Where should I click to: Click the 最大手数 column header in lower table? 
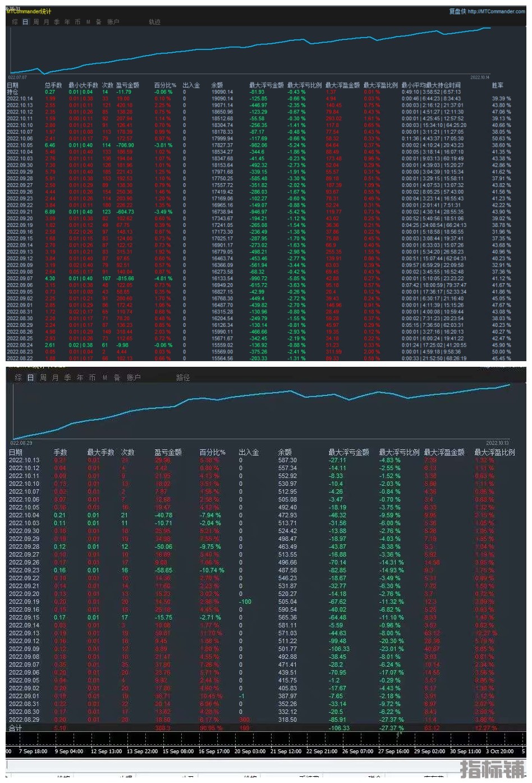coord(101,452)
